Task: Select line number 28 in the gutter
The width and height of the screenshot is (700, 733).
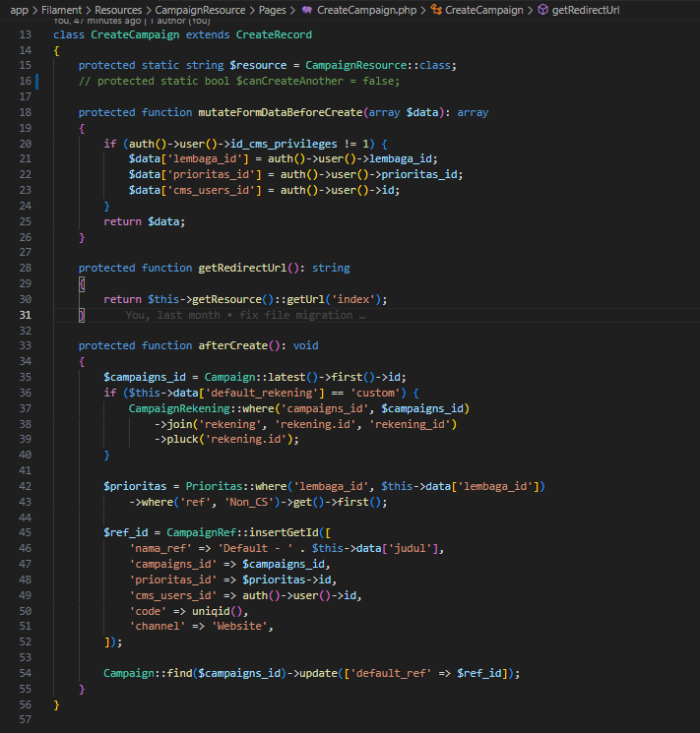Action: coord(26,268)
